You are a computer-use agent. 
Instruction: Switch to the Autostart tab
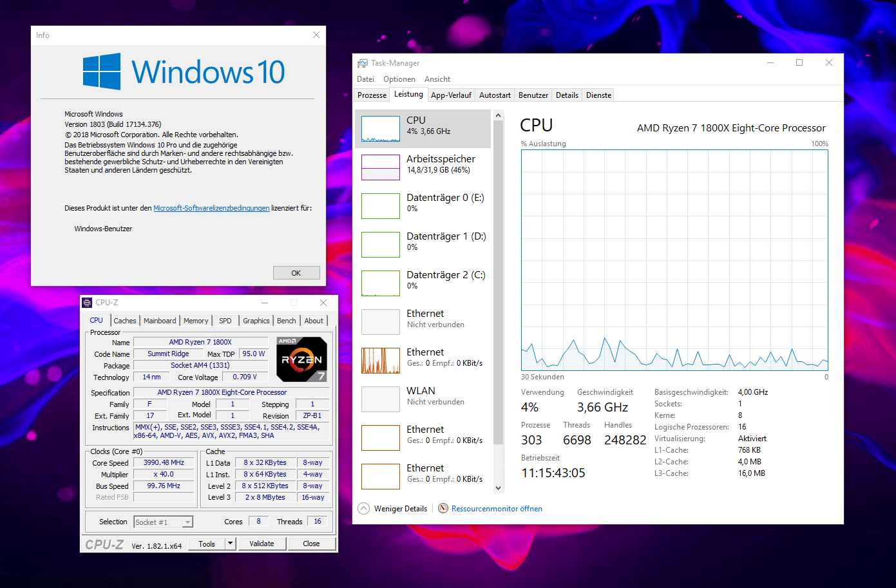click(495, 95)
